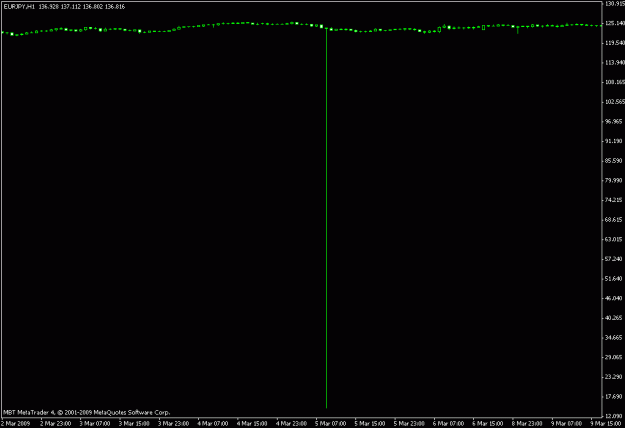Click the 34.665 price axis label
The height and width of the screenshot is (428, 625).
pos(615,338)
